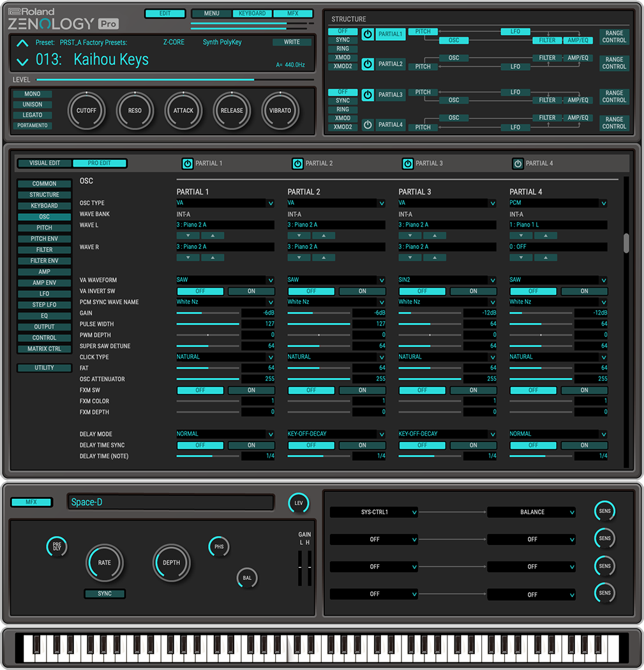Click the RELEASE knob
The width and height of the screenshot is (644, 670).
click(x=232, y=110)
